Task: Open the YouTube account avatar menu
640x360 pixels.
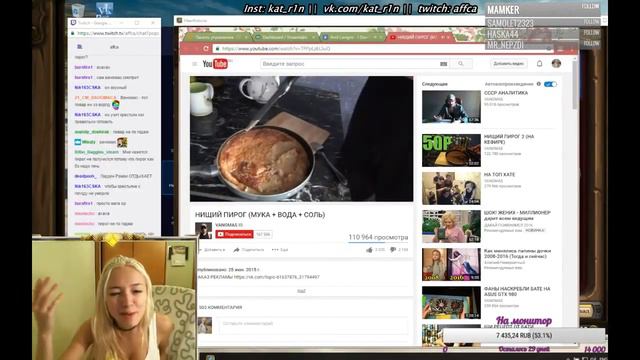Action: 556,63
